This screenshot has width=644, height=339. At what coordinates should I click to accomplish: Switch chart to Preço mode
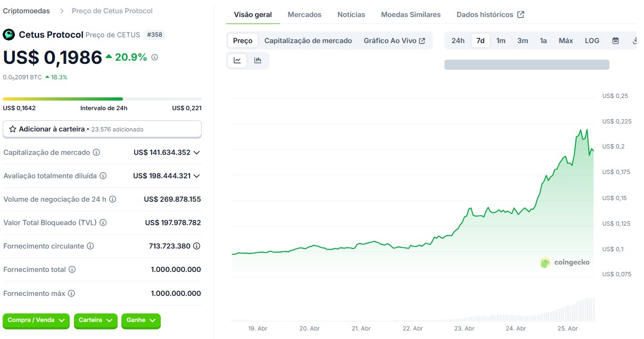(243, 40)
